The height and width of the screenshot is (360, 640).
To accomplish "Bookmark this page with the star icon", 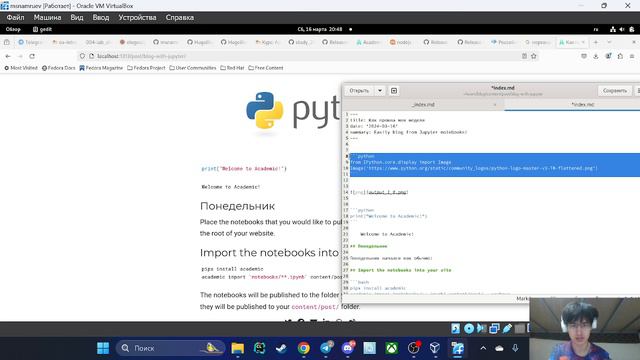I will click(533, 56).
